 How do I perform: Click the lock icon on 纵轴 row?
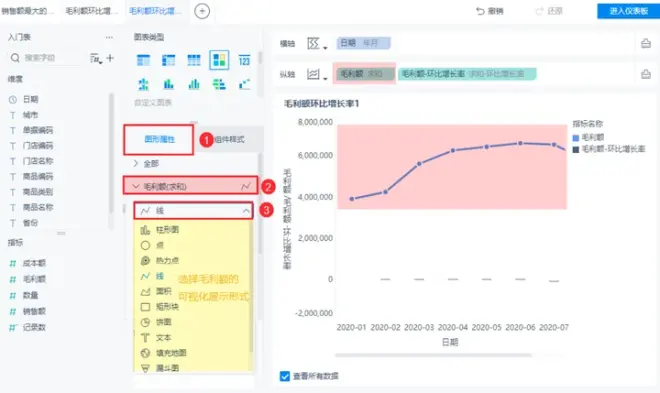pos(646,74)
